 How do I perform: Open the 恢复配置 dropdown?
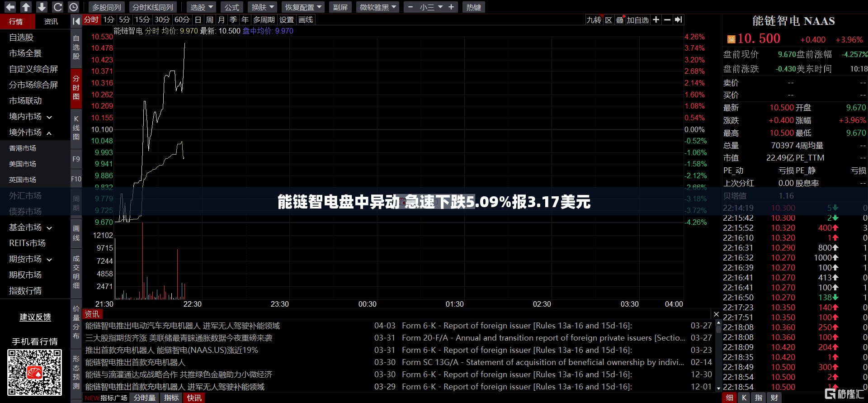click(x=303, y=7)
